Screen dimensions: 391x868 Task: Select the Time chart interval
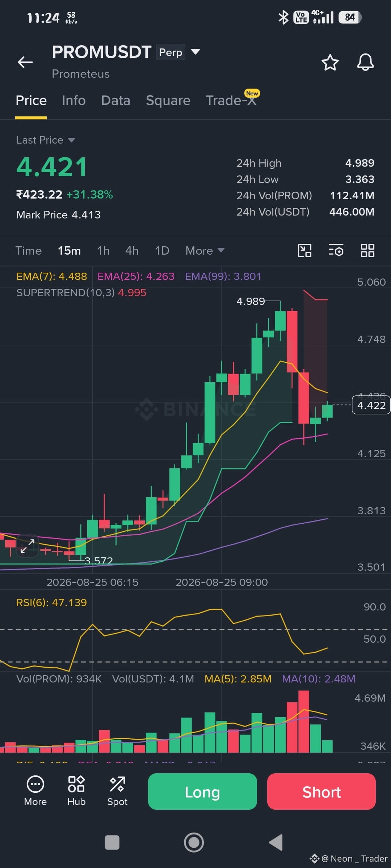29,251
